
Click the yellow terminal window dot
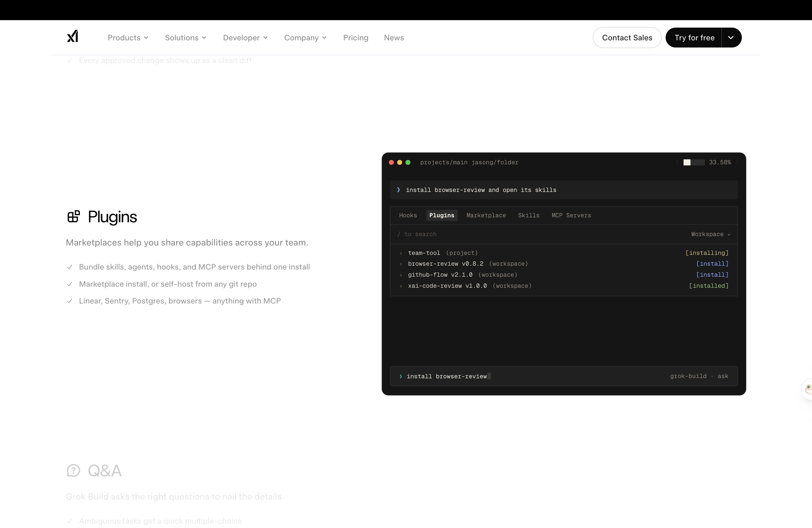click(x=400, y=162)
